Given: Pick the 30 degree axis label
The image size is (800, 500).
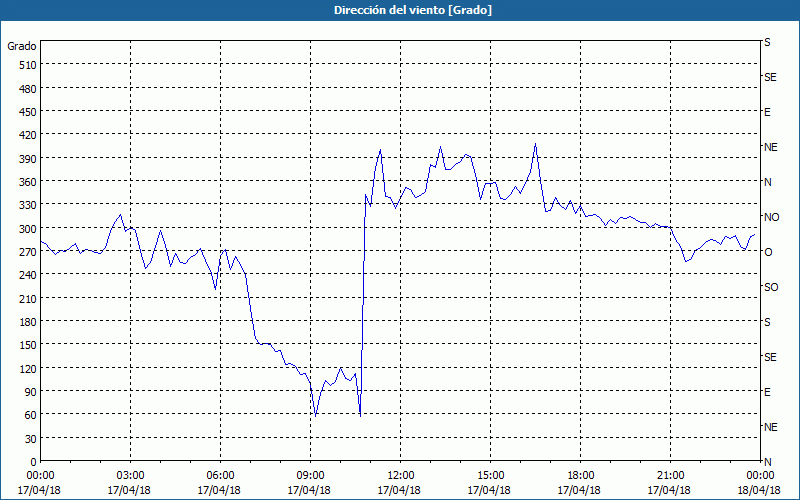Looking at the screenshot, I should click(x=31, y=439).
